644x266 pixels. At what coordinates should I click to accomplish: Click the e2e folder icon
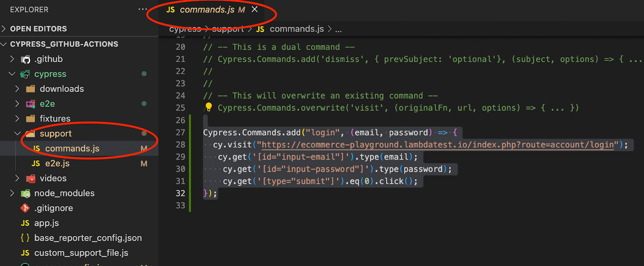coord(31,104)
